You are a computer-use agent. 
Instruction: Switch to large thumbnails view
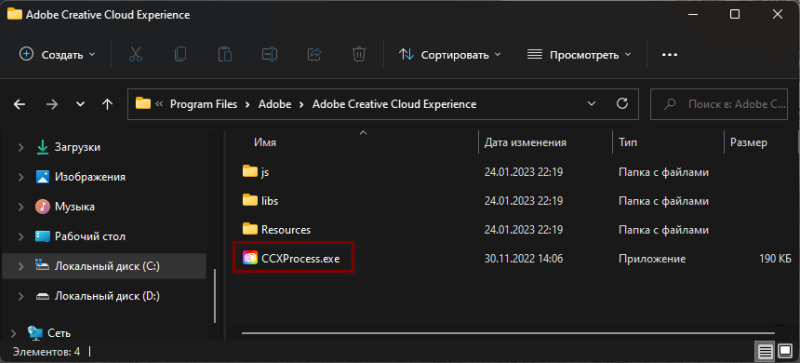tap(783, 352)
